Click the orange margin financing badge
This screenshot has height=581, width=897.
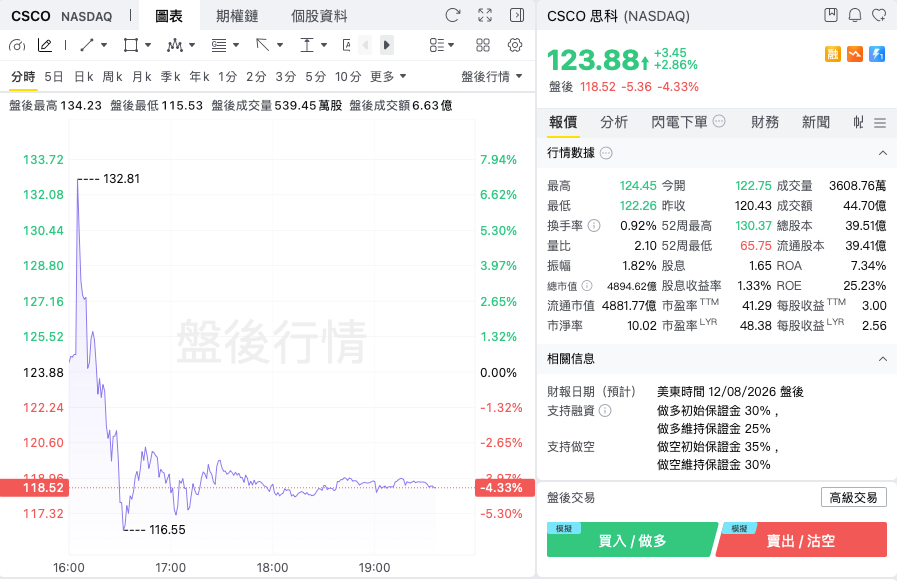pos(833,54)
